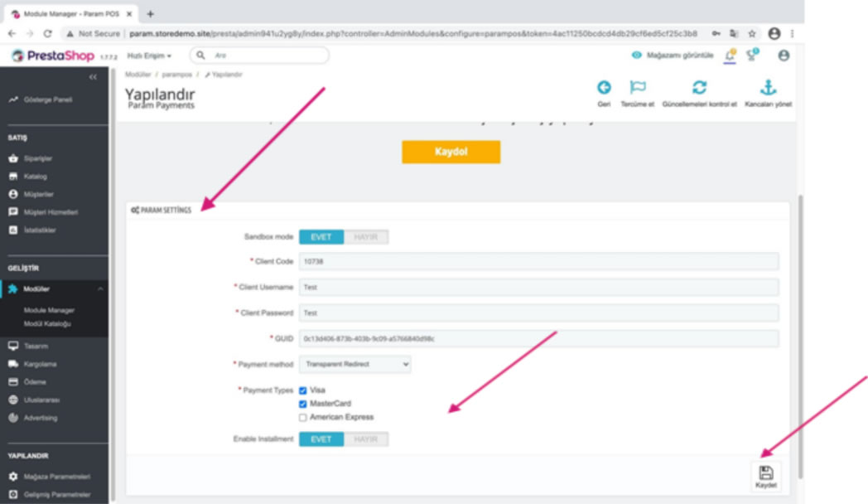868x504 pixels.
Task: Toggle the MasterCard checkbox
Action: coord(303,404)
